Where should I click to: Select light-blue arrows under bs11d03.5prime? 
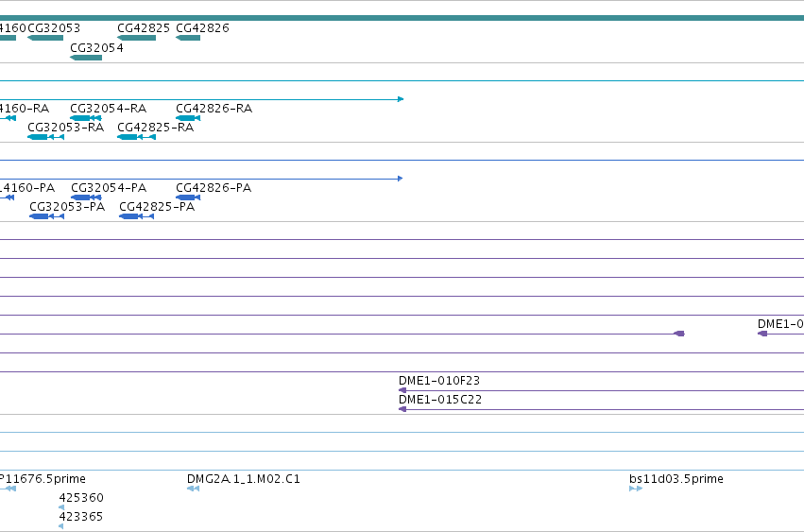[636, 489]
